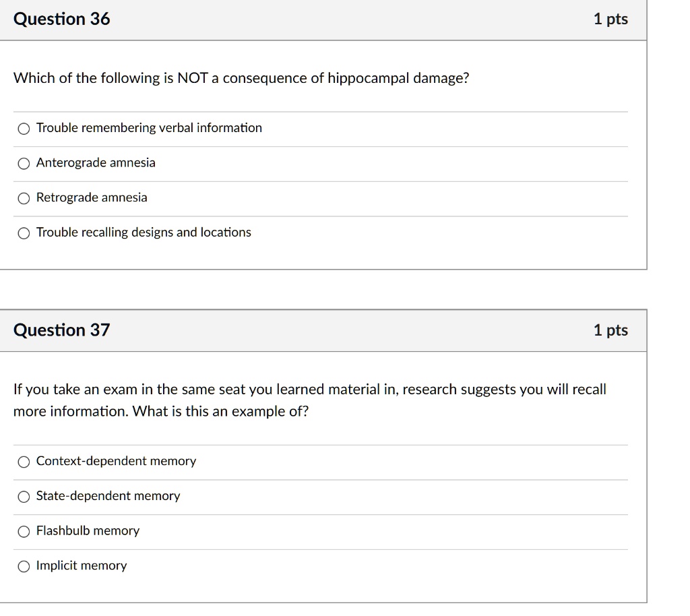Click the 'Anterograde amnesia' answer text
Image resolution: width=690 pixels, height=616 pixels.
(95, 162)
